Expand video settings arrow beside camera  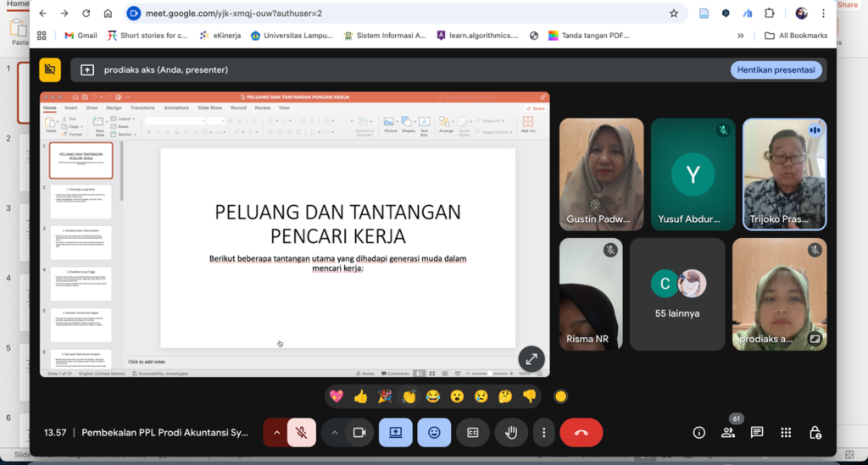(x=335, y=432)
